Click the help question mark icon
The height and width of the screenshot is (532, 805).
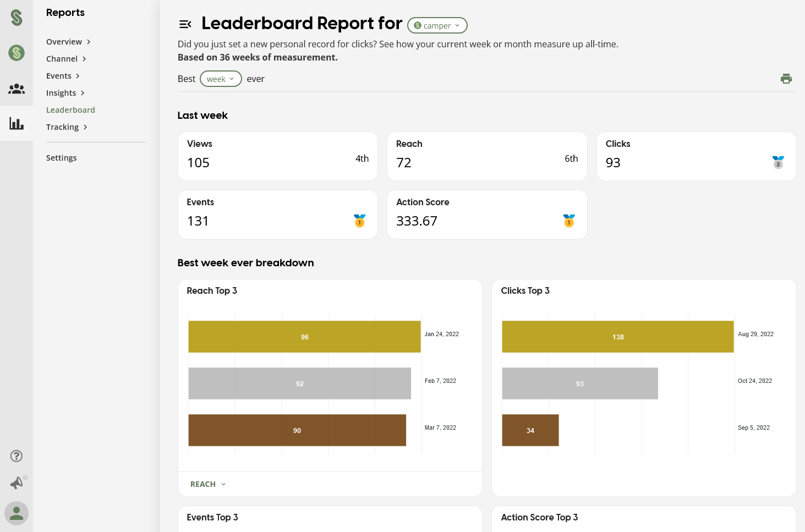(17, 456)
